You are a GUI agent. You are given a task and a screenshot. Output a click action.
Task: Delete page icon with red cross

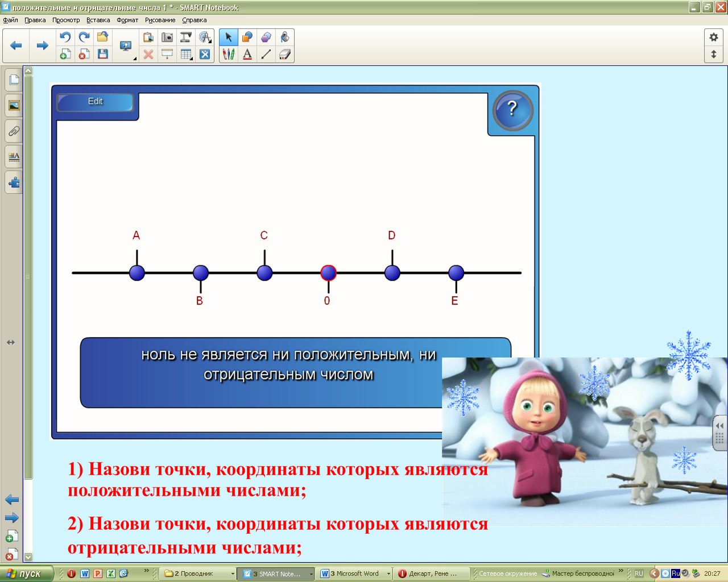click(x=84, y=54)
